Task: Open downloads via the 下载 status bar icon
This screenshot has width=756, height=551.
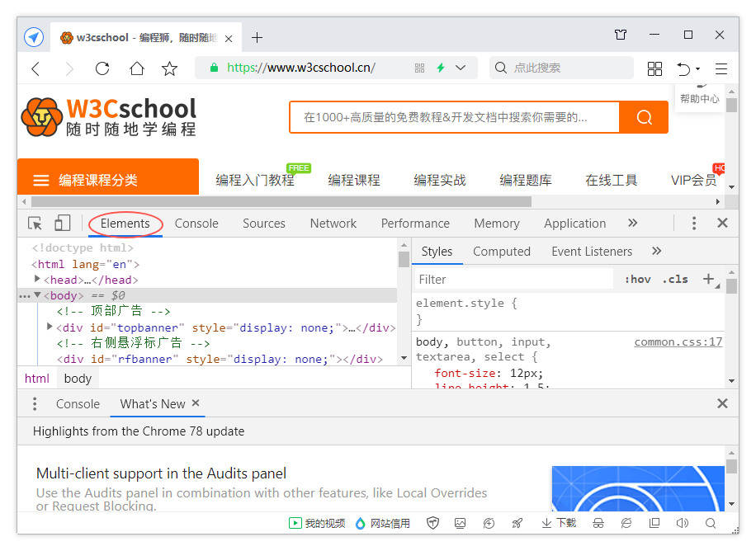Action: [x=557, y=523]
